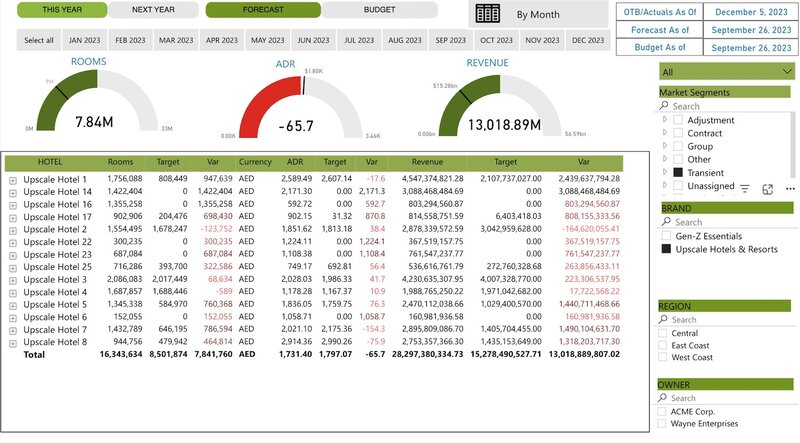Filter by JAN 2023
This screenshot has width=800, height=443.
(x=85, y=40)
